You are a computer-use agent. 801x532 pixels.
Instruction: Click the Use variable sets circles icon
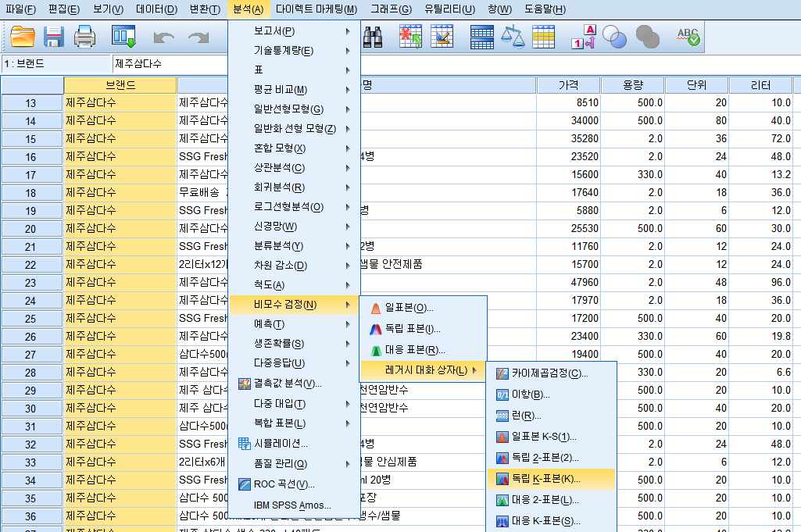tap(614, 37)
